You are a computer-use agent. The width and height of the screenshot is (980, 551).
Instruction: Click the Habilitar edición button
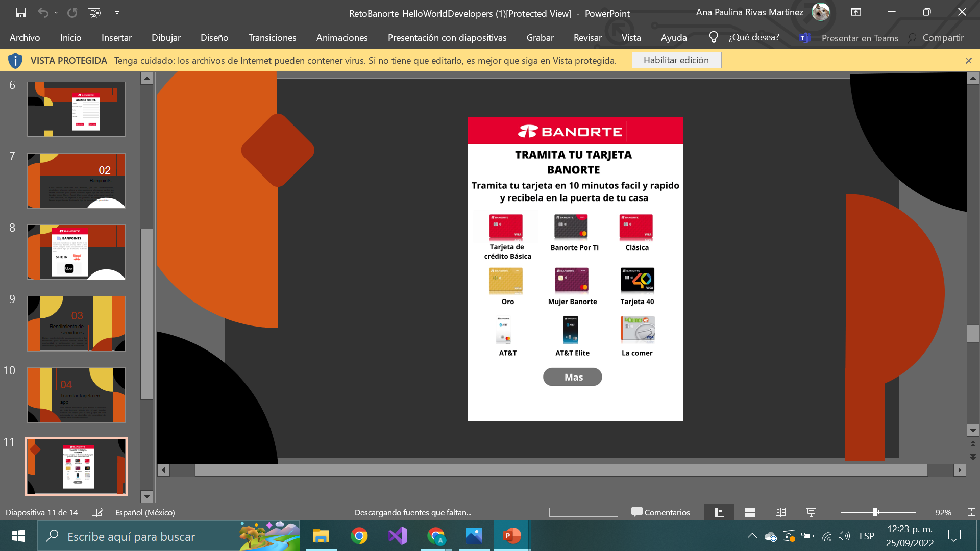676,60
